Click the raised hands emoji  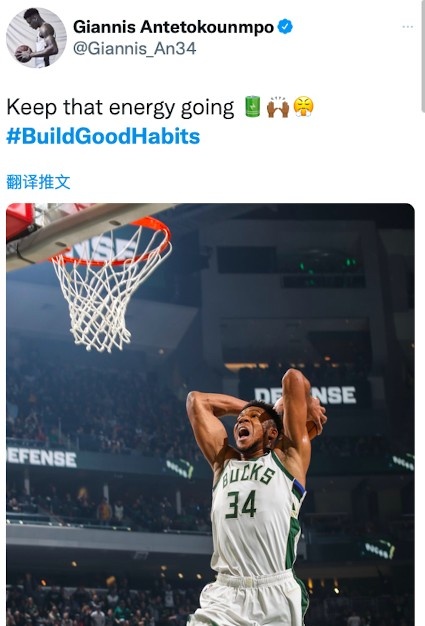[x=278, y=107]
